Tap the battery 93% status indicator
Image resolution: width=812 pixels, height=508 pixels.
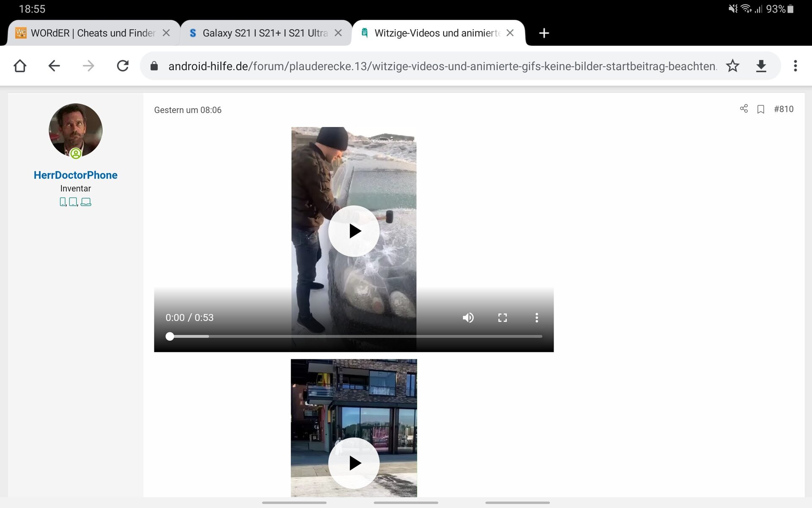(x=780, y=9)
